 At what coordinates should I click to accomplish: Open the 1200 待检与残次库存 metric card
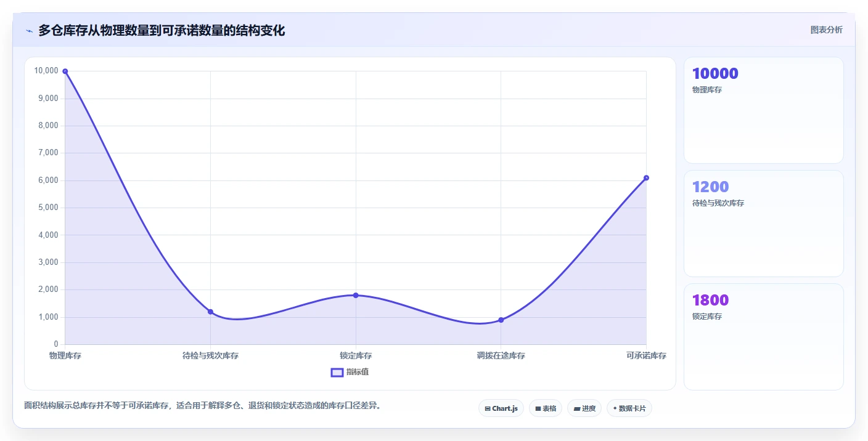coord(764,224)
